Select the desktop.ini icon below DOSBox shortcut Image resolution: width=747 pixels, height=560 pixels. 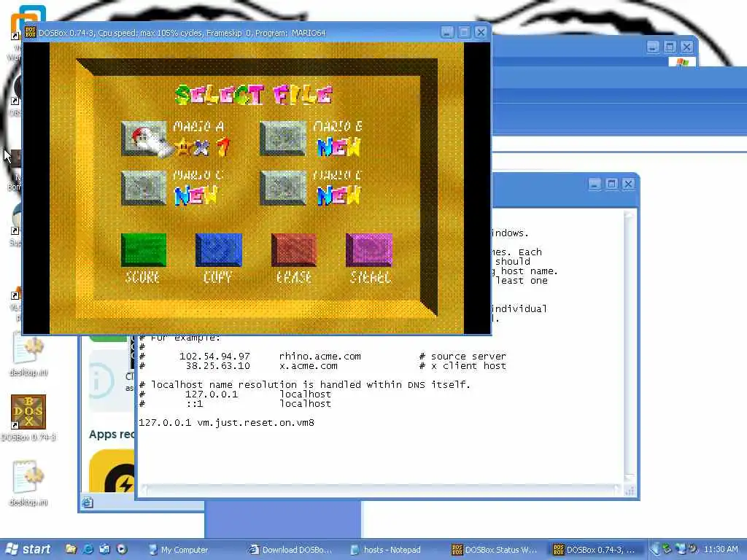pyautogui.click(x=28, y=482)
